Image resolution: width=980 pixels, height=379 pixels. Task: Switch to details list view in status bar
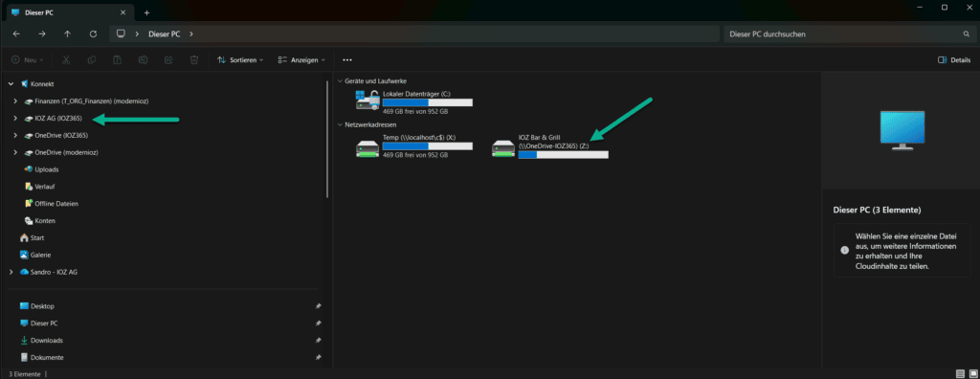point(961,373)
